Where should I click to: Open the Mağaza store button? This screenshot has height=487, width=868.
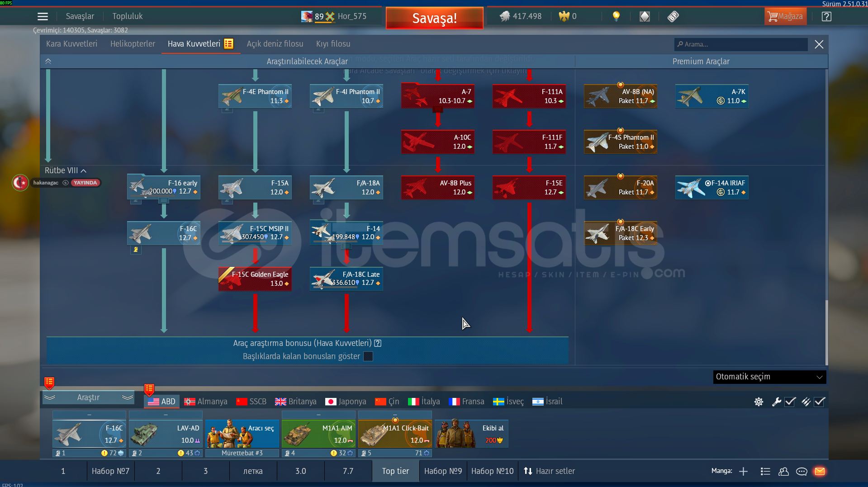pos(785,16)
